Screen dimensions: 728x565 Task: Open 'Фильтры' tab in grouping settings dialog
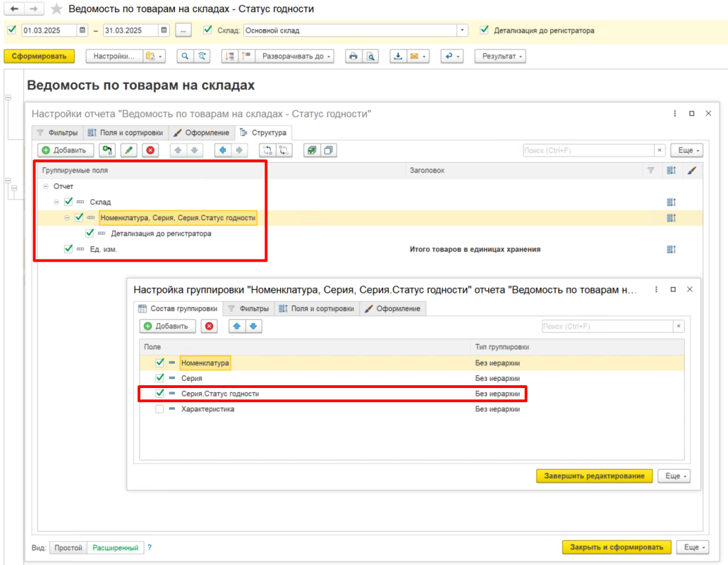(x=249, y=308)
